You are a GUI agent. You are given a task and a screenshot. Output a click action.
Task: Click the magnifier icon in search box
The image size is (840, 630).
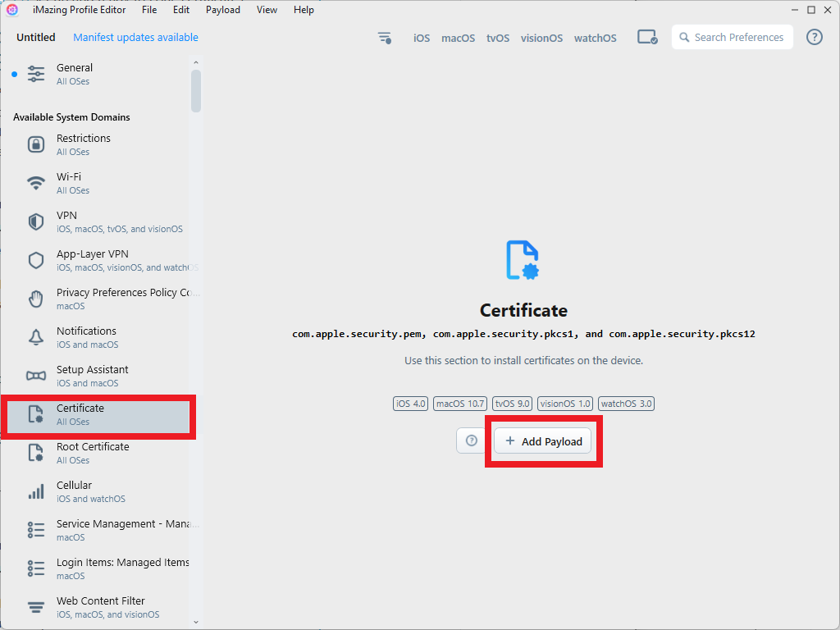click(684, 38)
